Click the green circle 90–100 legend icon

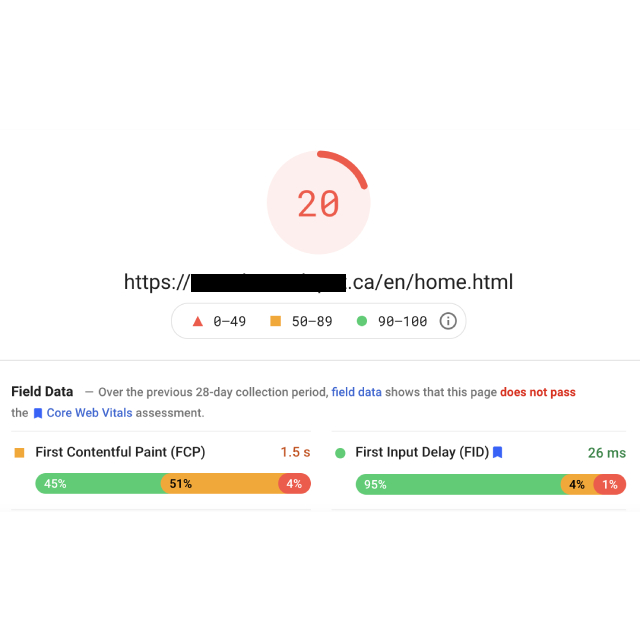point(362,321)
